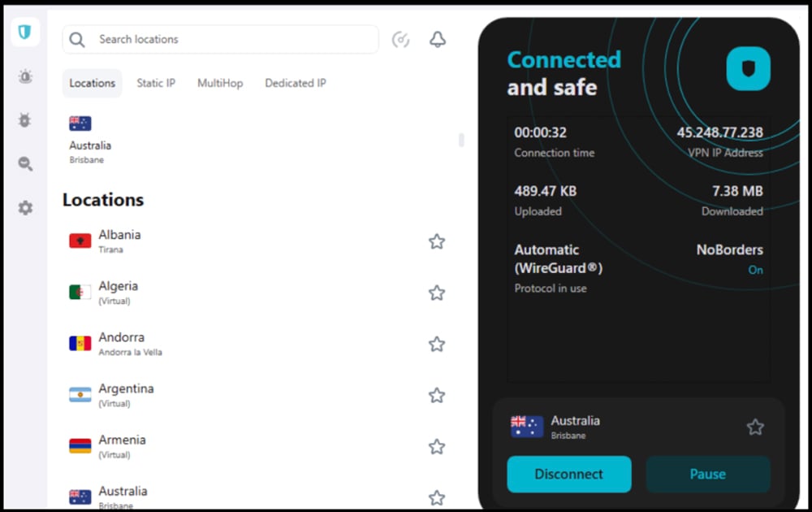The height and width of the screenshot is (512, 812).
Task: Switch to the Static IP tab
Action: pos(156,83)
